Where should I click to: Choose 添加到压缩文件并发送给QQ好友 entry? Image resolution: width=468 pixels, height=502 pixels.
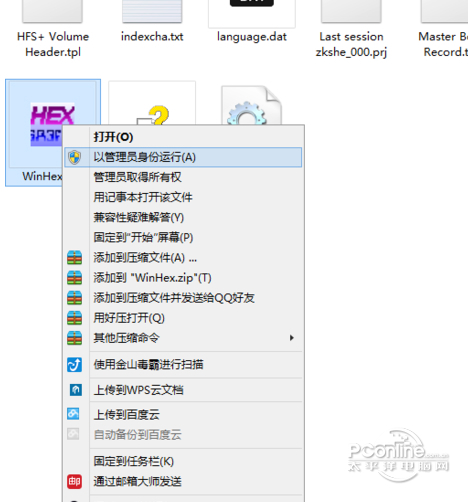tap(183, 298)
